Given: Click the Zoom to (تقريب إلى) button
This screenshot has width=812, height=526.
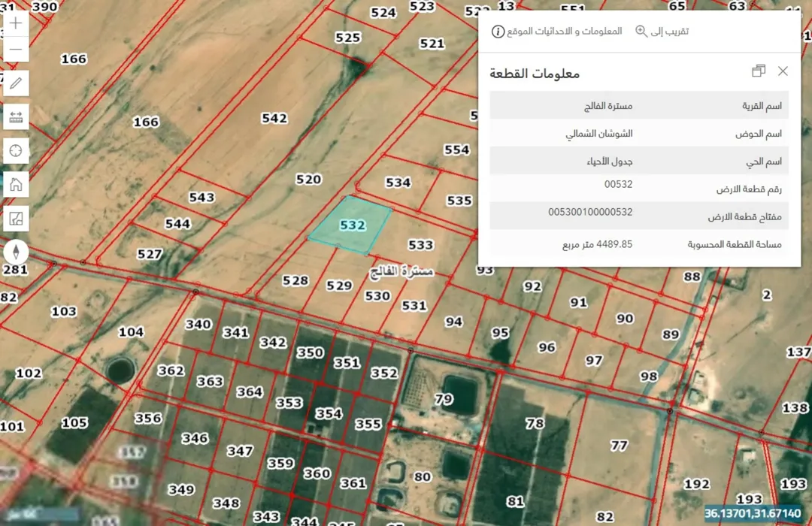Looking at the screenshot, I should tap(662, 32).
